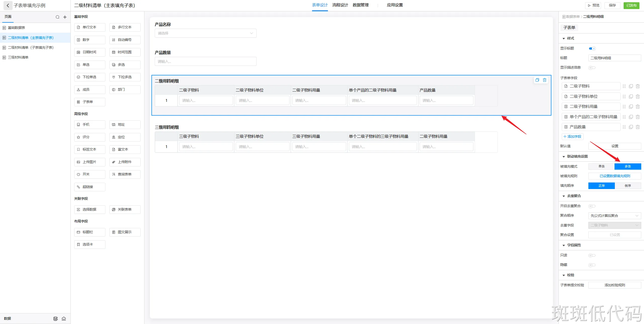Click the 添加字段 link
The image size is (644, 324).
coord(572,136)
